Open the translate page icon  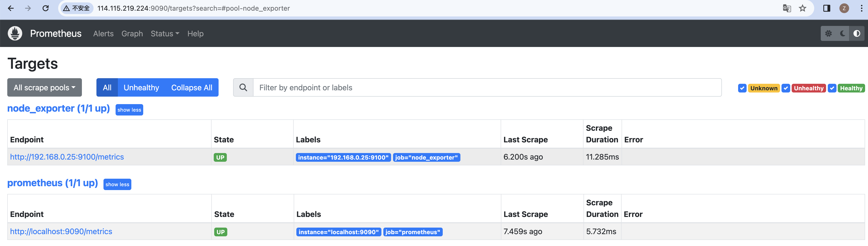tap(787, 8)
